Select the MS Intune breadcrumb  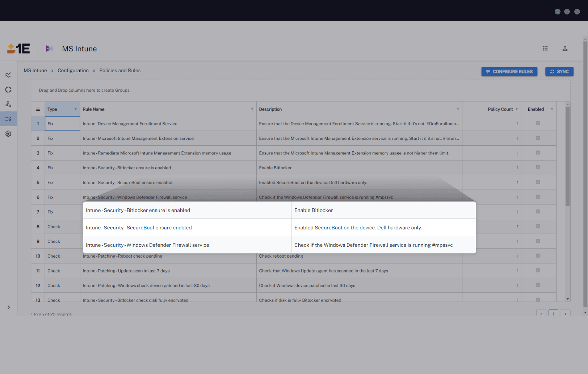[35, 70]
